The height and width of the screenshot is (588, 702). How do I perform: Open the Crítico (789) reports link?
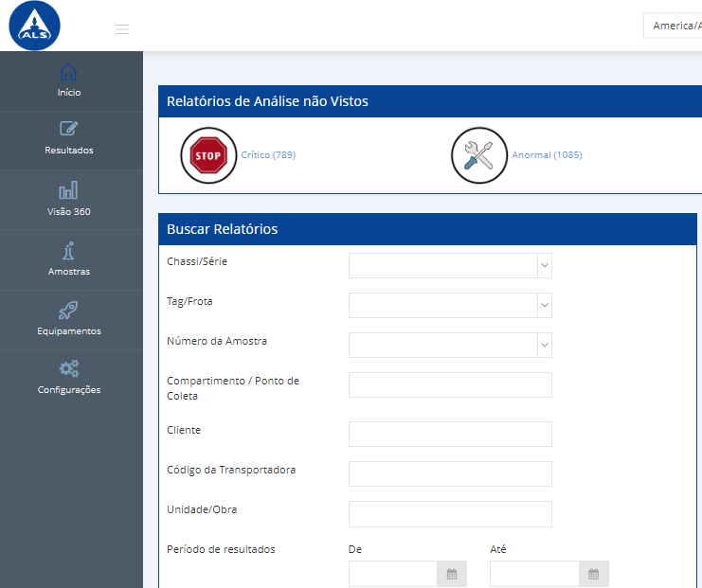point(268,155)
